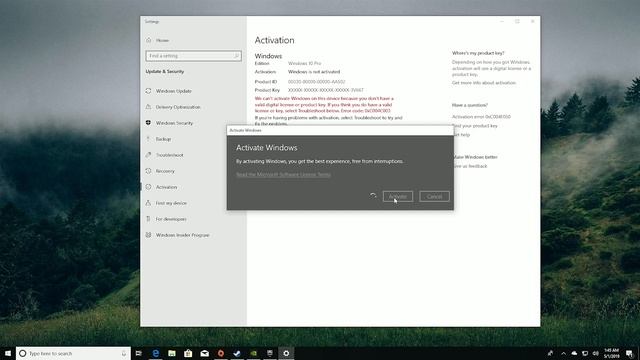Open the active Settings gear in taskbar
Screen dimensions: 640x360
[x=286, y=353]
